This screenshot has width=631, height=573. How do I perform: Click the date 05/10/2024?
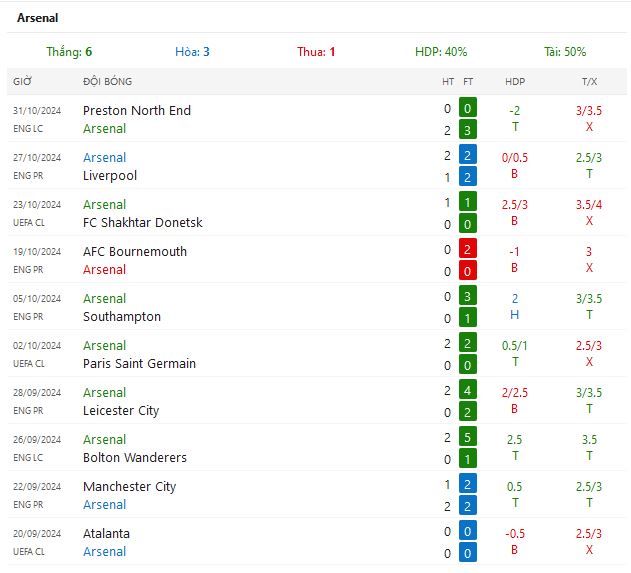pyautogui.click(x=37, y=299)
